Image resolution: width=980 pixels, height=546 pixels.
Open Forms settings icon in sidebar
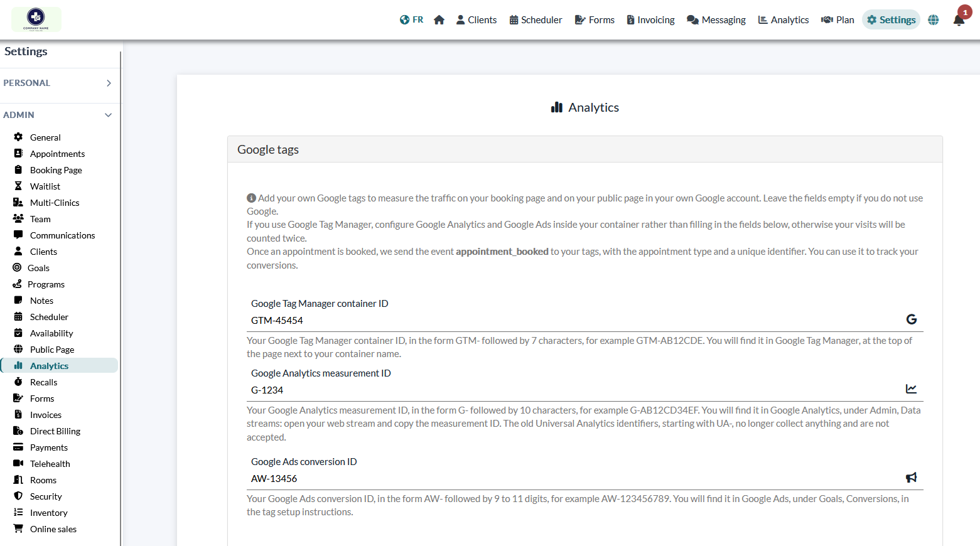[x=18, y=398]
